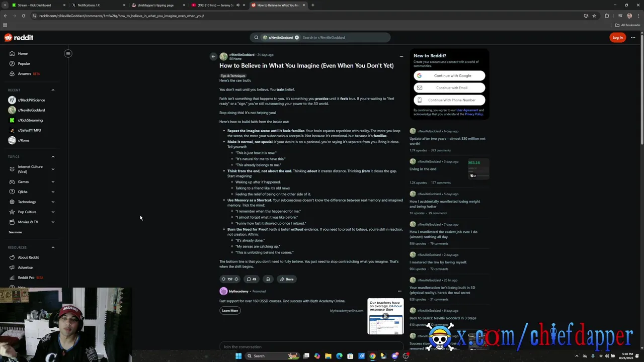Screen dimensions: 644x362
Task: Expand the Pop Culture topic
Action: (53, 212)
